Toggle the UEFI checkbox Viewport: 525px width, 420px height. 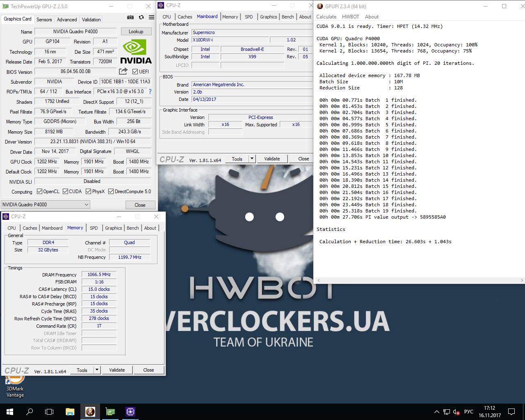[x=135, y=71]
